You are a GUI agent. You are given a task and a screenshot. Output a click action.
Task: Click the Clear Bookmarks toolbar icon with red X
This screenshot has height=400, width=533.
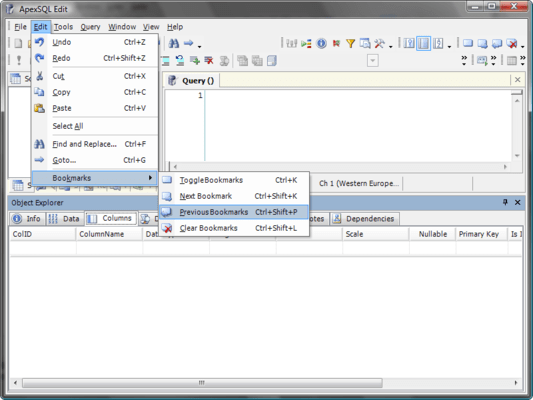(512, 44)
